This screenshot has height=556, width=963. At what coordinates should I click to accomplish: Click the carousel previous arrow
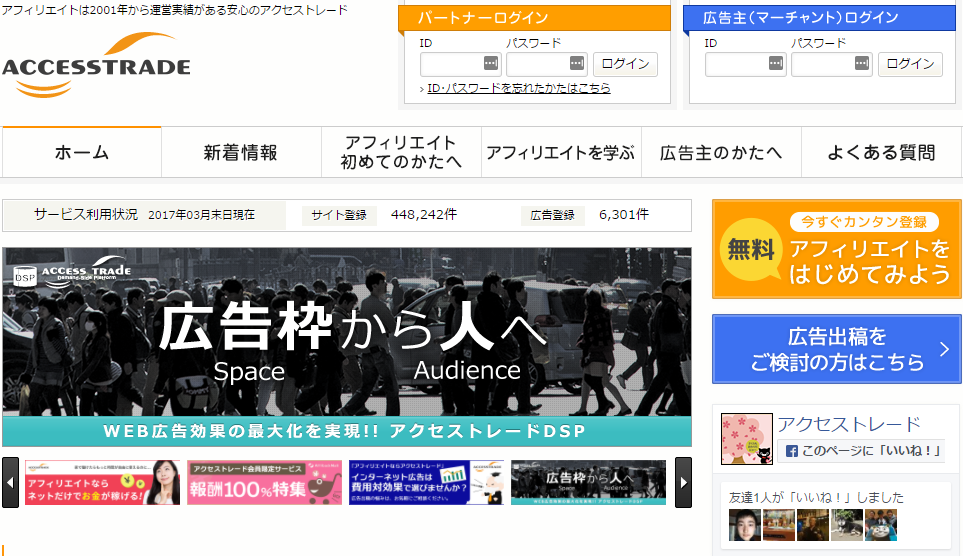(x=10, y=482)
